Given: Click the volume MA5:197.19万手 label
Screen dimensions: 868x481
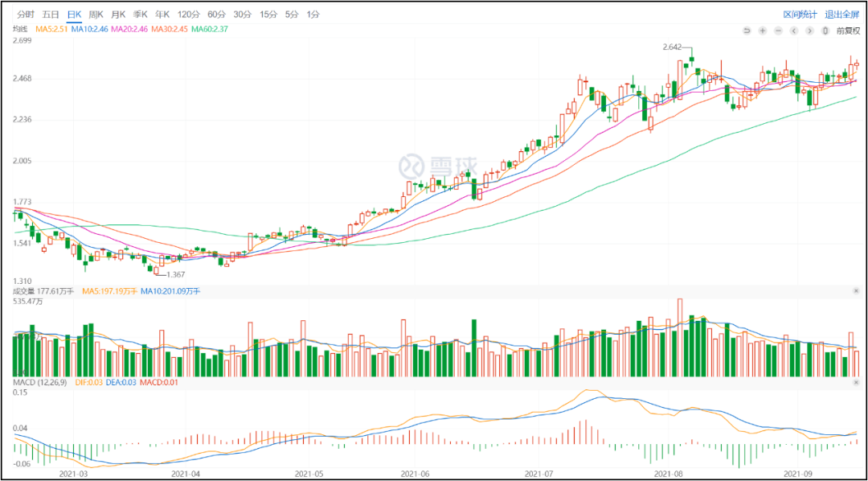Looking at the screenshot, I should (x=110, y=291).
